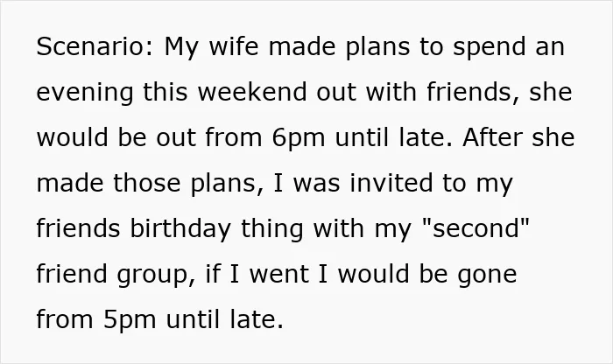Image resolution: width=613 pixels, height=364 pixels.
Task: Select the time "6pm" in the text
Action: [x=299, y=139]
